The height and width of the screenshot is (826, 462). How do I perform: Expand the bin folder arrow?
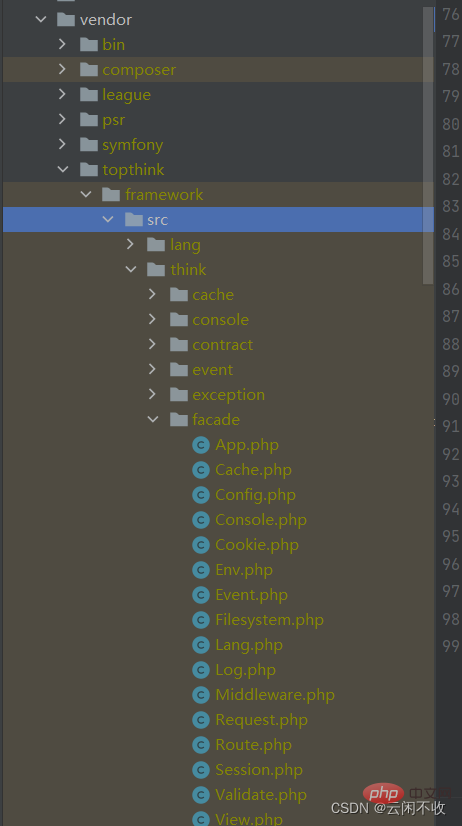pyautogui.click(x=62, y=44)
